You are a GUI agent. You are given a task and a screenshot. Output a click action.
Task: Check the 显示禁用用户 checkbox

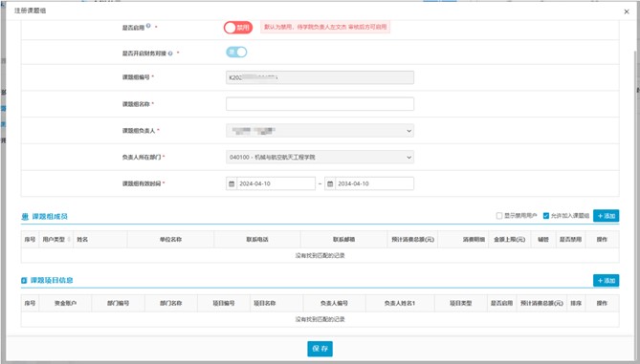click(x=498, y=216)
